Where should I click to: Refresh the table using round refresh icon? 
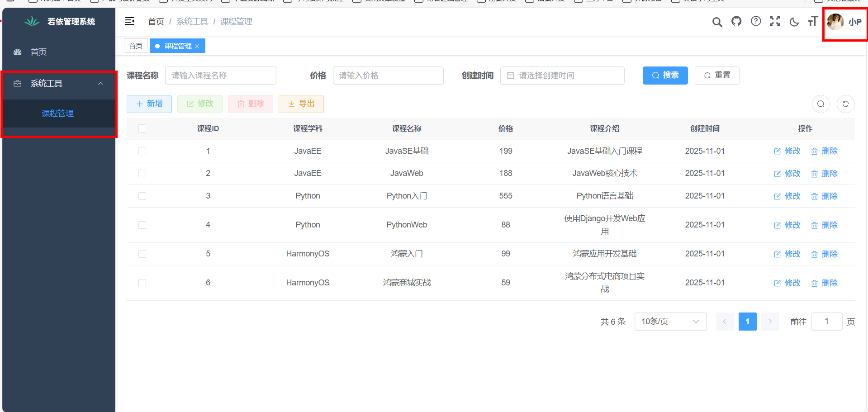[x=845, y=104]
